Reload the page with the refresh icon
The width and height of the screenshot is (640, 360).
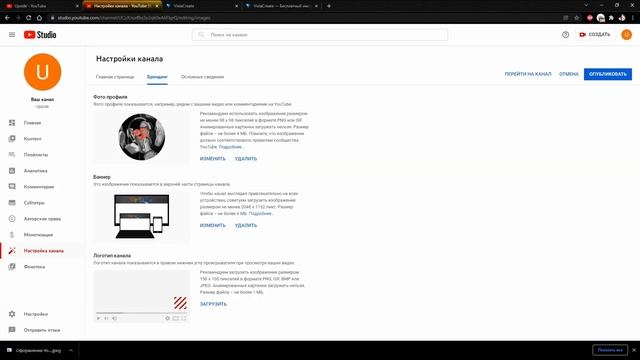pos(29,18)
